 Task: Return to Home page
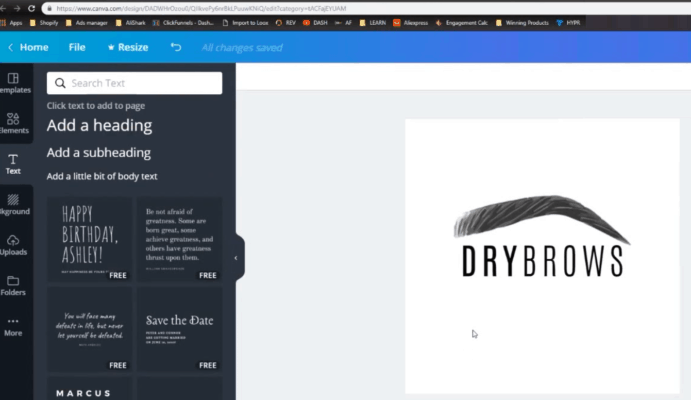click(x=34, y=47)
